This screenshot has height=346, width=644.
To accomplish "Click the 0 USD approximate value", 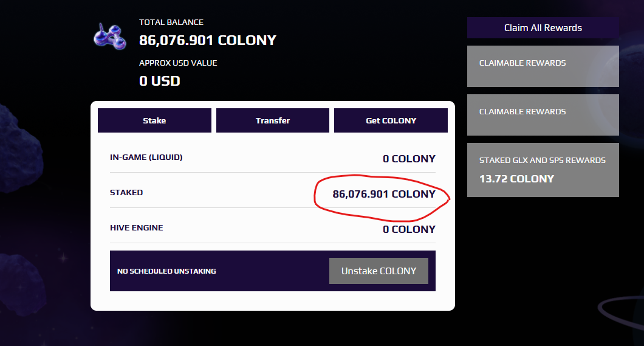I will pyautogui.click(x=160, y=81).
